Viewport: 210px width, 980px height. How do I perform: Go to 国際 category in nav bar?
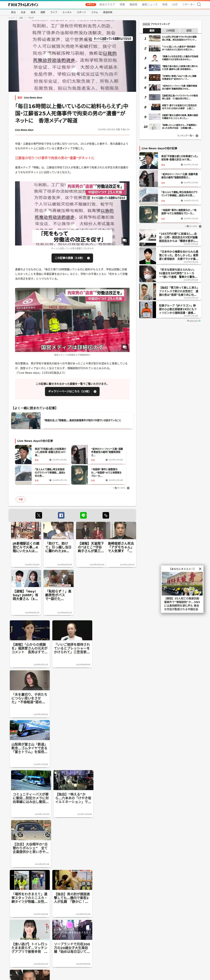pyautogui.click(x=43, y=12)
